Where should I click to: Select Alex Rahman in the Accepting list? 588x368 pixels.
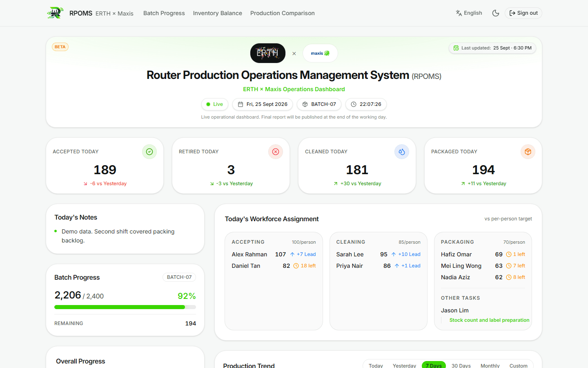pos(249,254)
